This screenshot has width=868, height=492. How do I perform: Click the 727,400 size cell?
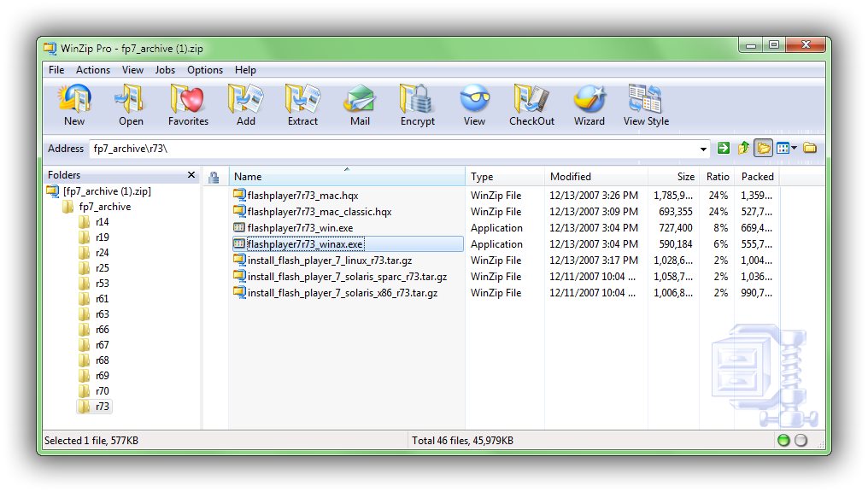click(x=676, y=228)
